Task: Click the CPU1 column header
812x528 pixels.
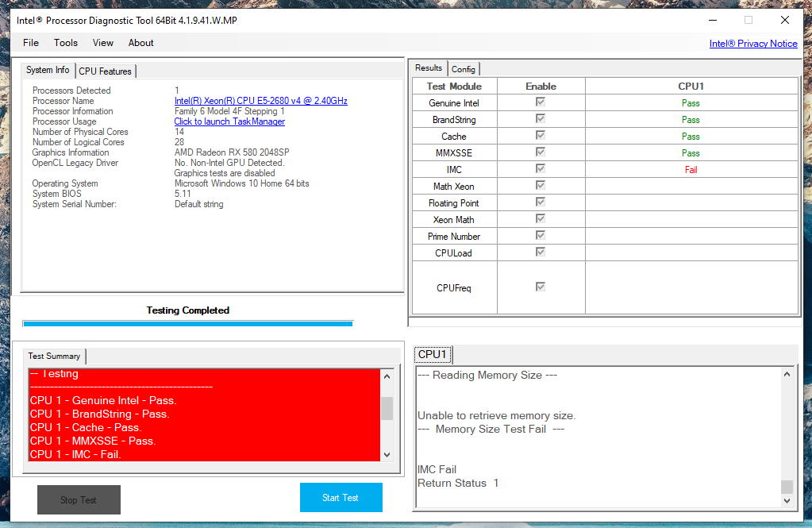Action: tap(691, 87)
